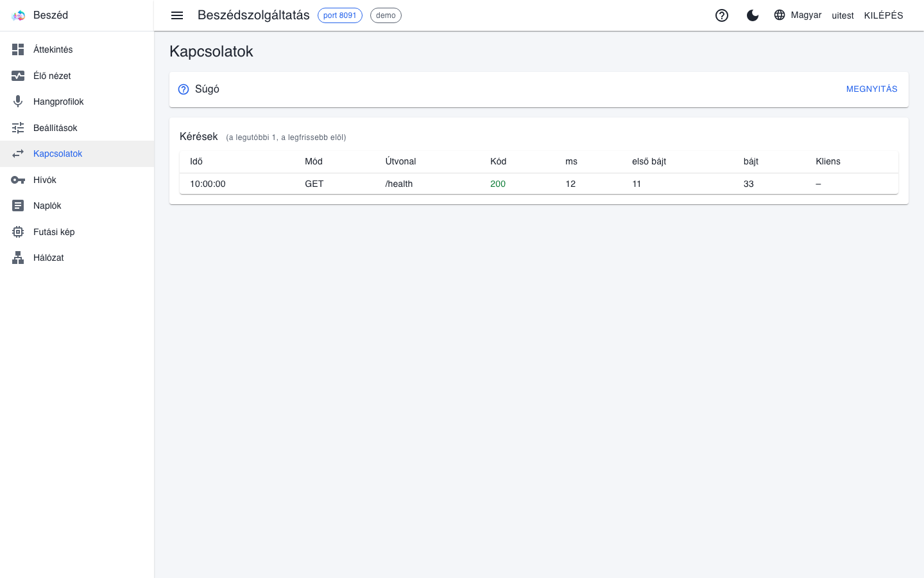This screenshot has height=578, width=924.
Task: Click the Beállítások sliders icon
Action: [x=18, y=128]
